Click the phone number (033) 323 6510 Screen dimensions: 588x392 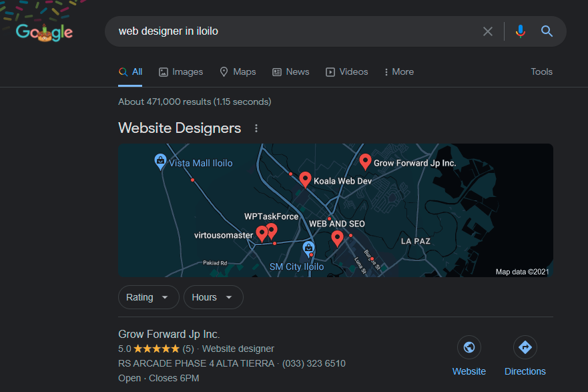pos(314,363)
